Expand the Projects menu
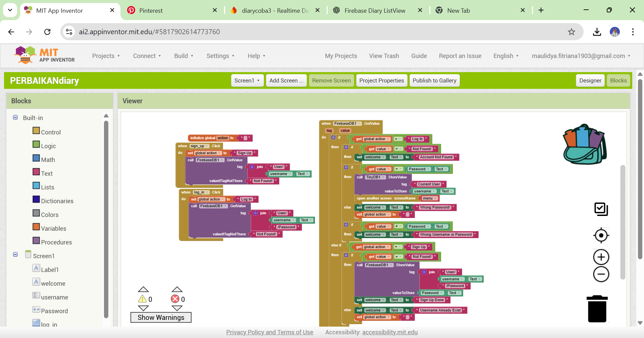 pos(106,56)
